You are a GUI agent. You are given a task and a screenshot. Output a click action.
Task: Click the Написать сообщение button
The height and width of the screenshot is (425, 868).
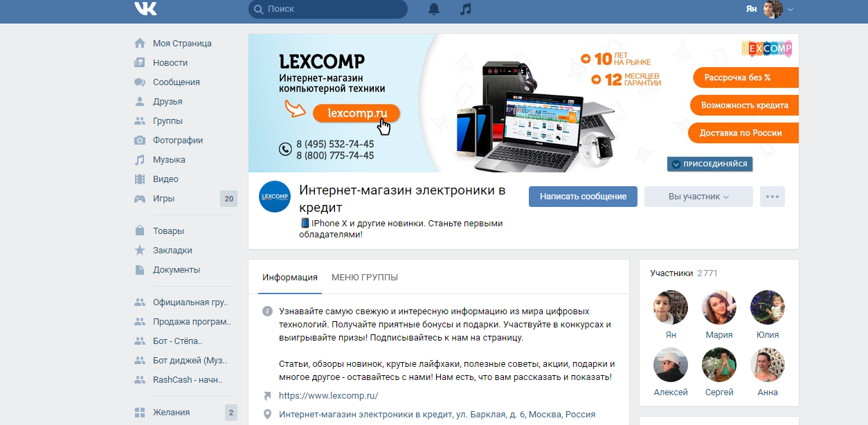(584, 197)
